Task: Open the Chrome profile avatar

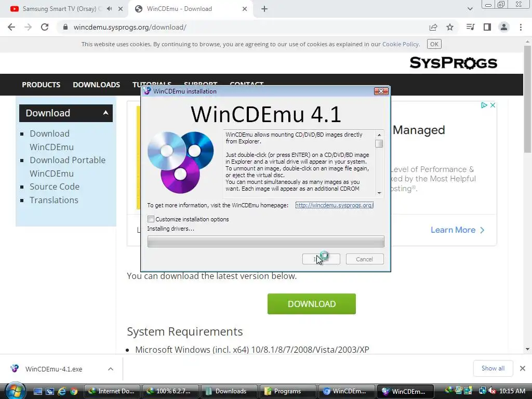Action: pyautogui.click(x=504, y=27)
